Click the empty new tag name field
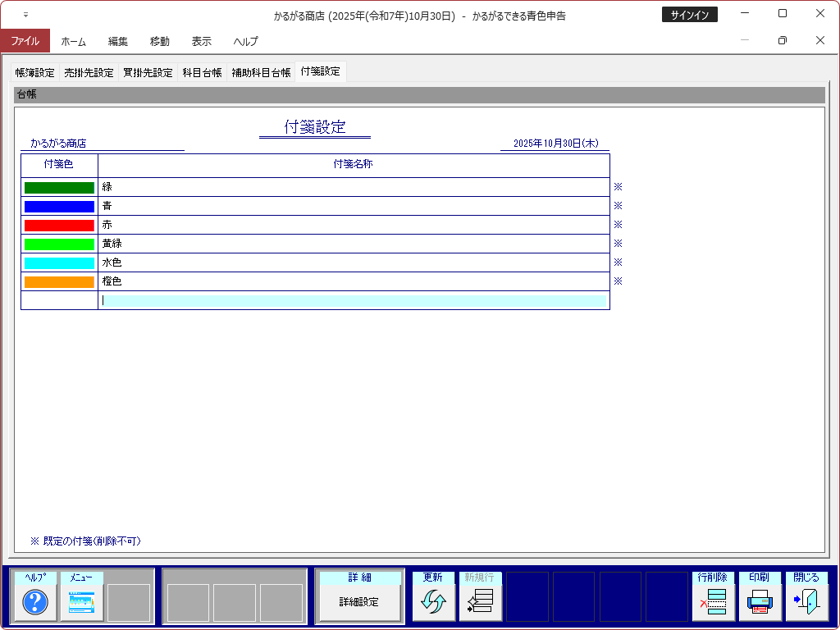 354,301
